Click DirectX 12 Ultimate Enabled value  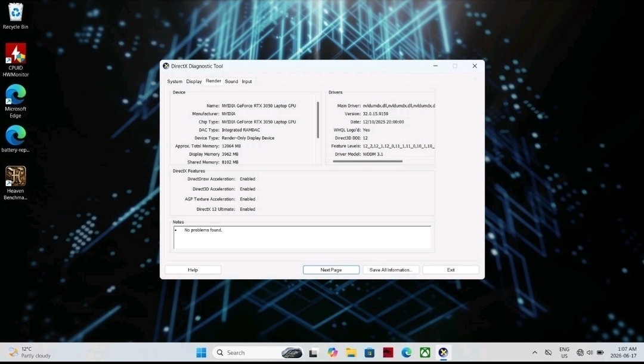[x=247, y=209]
